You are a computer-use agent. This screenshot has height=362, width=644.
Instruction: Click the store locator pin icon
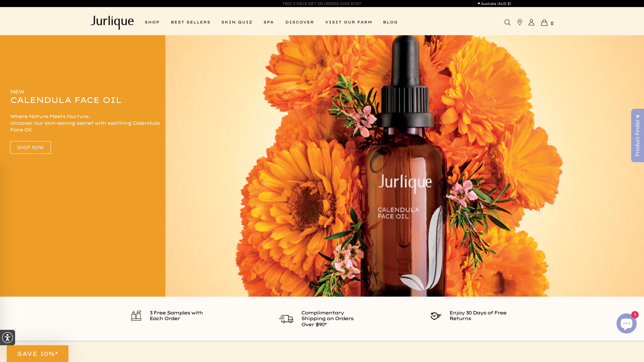pyautogui.click(x=520, y=22)
